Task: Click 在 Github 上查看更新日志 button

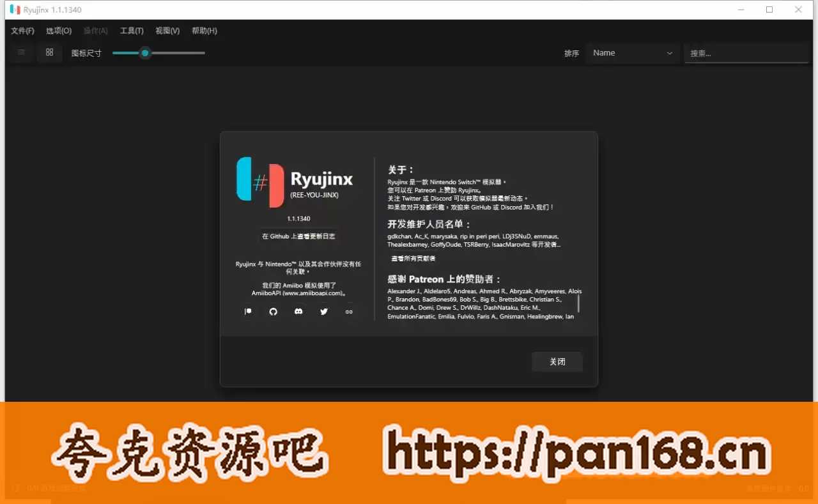Action: 298,236
